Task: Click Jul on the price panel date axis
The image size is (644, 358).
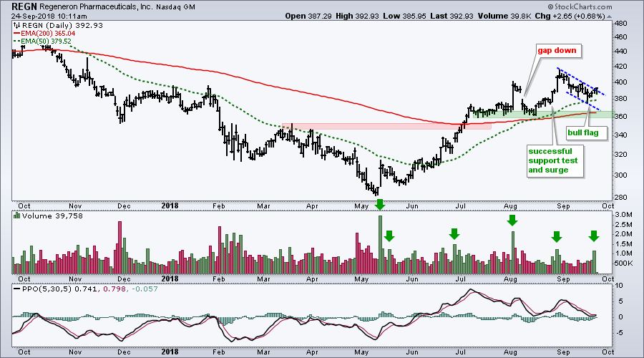Action: 460,205
